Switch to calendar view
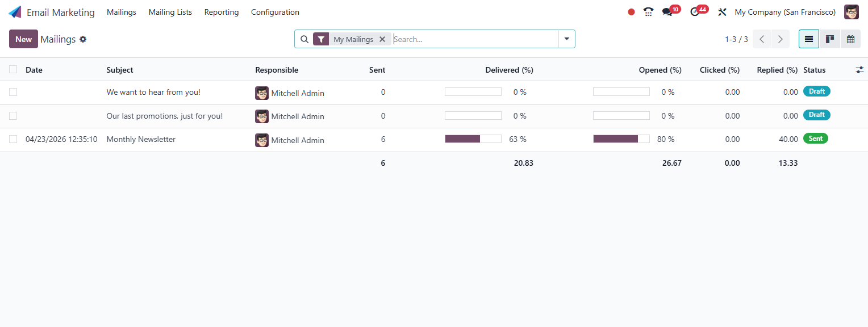Viewport: 868px width, 327px height. click(850, 39)
